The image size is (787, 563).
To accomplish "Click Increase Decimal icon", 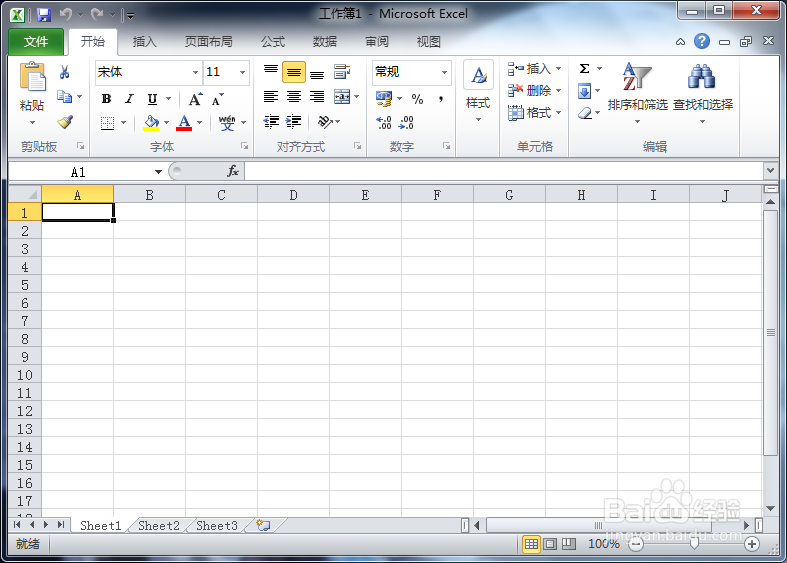I will coord(384,122).
